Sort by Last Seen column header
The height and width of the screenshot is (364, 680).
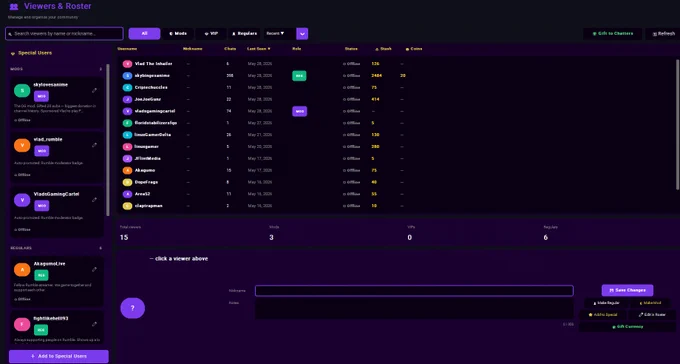click(x=259, y=49)
